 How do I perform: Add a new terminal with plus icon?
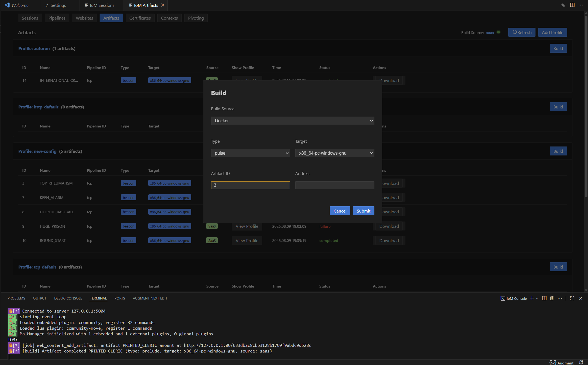(x=532, y=298)
